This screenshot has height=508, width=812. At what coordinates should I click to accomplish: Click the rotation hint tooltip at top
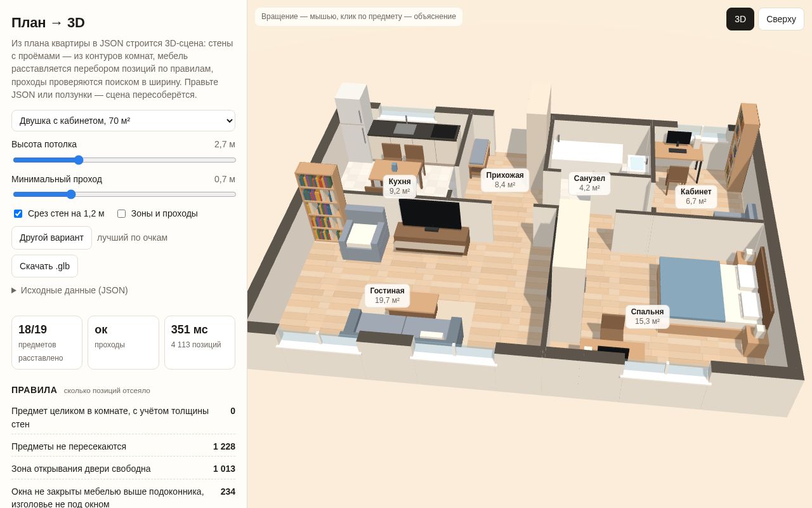coord(358,17)
